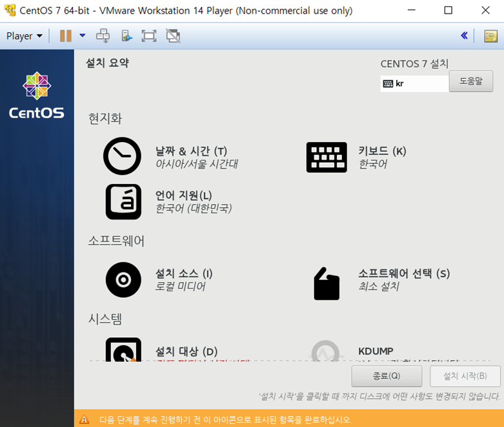
Task: Open the 키보드 keyboard icon
Action: click(x=327, y=158)
